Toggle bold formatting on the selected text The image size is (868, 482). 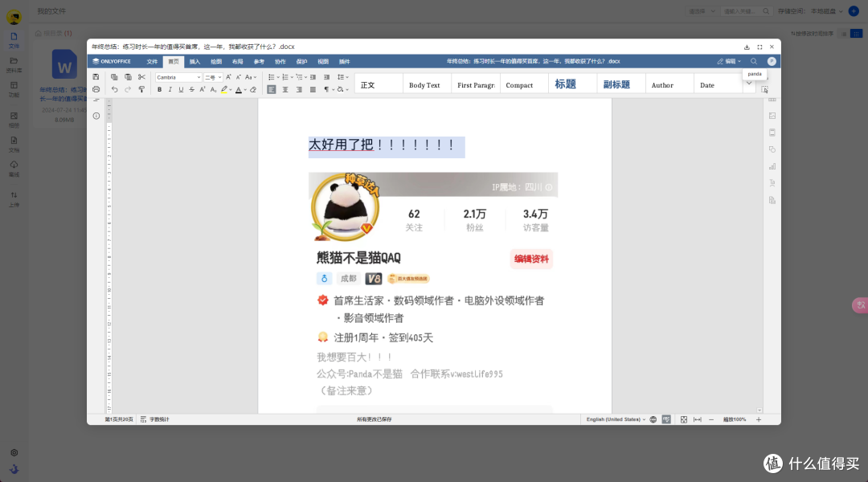pyautogui.click(x=160, y=89)
